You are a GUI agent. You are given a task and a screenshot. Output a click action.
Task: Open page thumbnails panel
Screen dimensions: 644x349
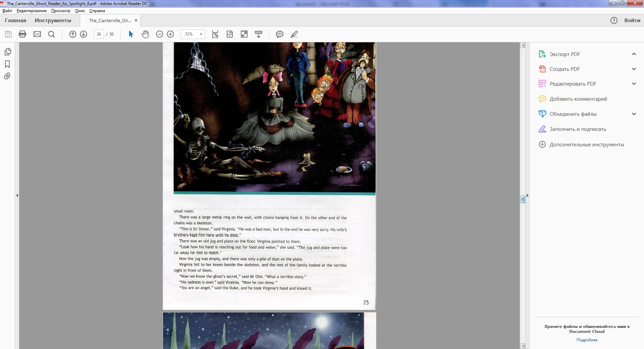7,52
